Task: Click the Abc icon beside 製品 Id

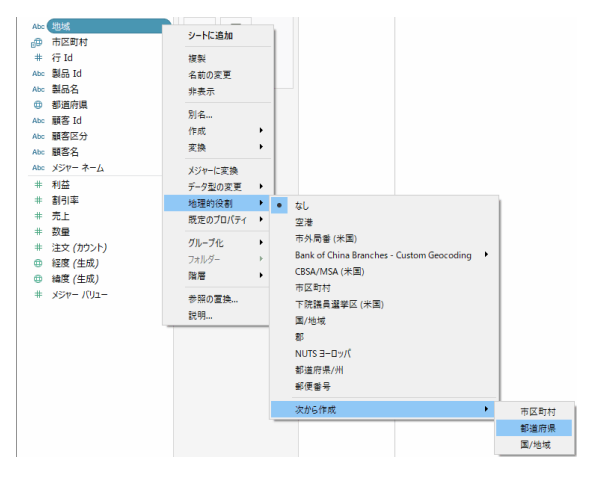Action: click(x=38, y=74)
